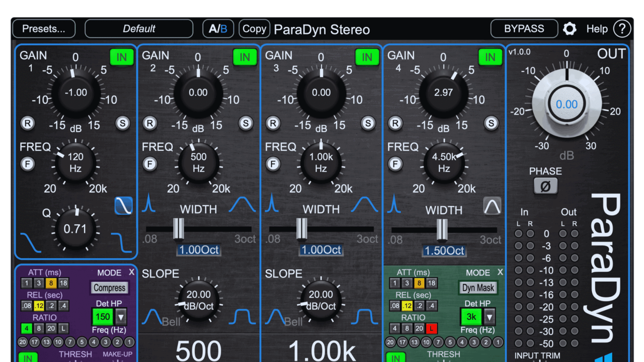Open the settings gear icon
Image resolution: width=644 pixels, height=362 pixels.
click(569, 29)
